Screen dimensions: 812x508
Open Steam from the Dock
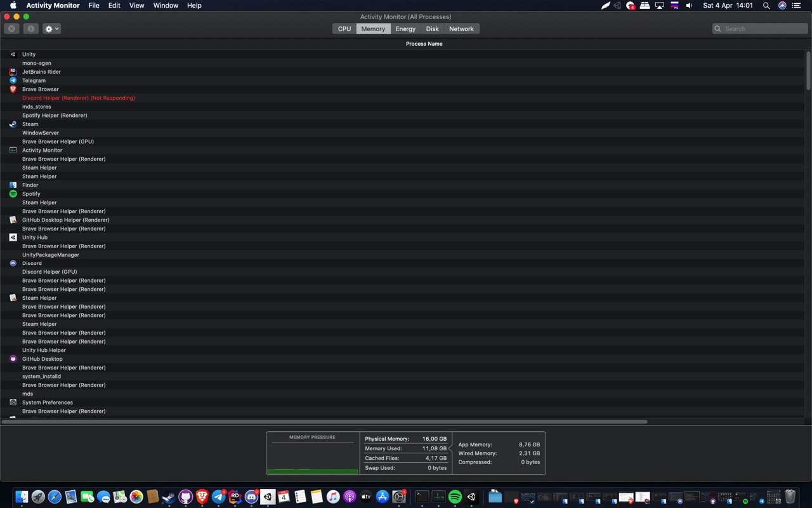click(x=169, y=497)
